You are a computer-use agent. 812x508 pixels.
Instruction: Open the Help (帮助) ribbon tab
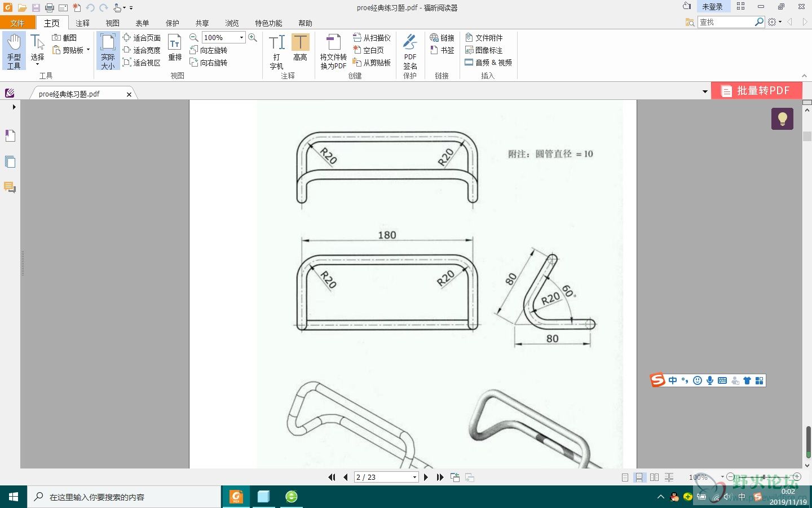pyautogui.click(x=306, y=23)
